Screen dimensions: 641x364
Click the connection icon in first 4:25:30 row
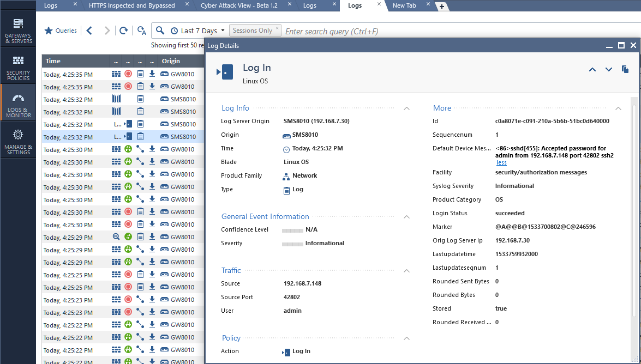[x=140, y=149]
